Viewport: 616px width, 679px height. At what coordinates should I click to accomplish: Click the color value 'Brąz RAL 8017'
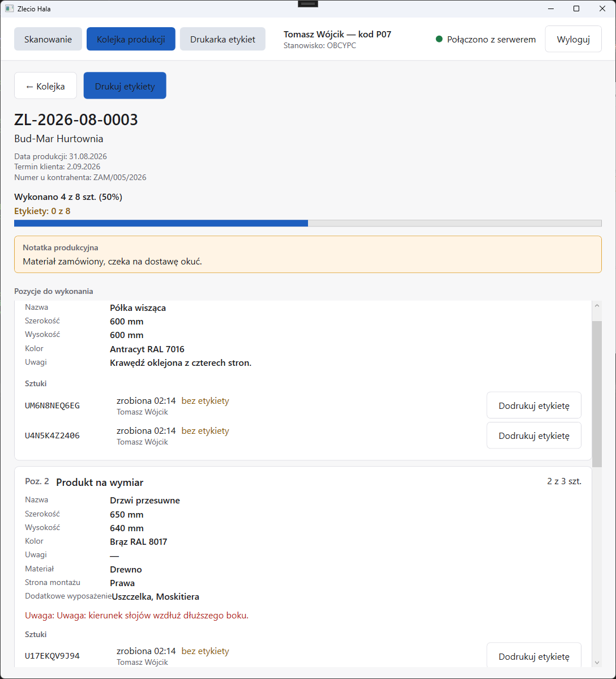click(139, 542)
